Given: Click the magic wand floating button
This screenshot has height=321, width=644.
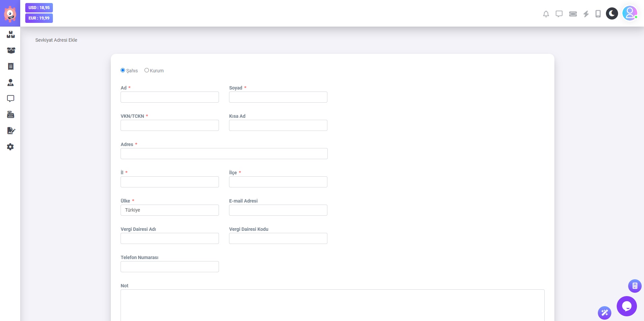Looking at the screenshot, I should [x=605, y=313].
